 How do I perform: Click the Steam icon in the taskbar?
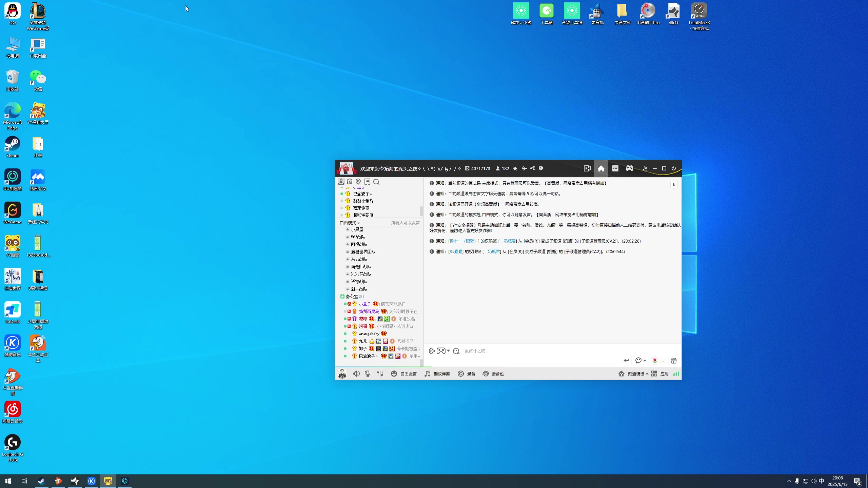click(x=41, y=481)
